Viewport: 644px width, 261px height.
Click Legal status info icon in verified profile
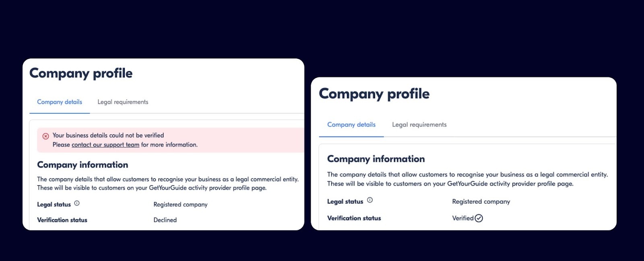[x=370, y=200]
